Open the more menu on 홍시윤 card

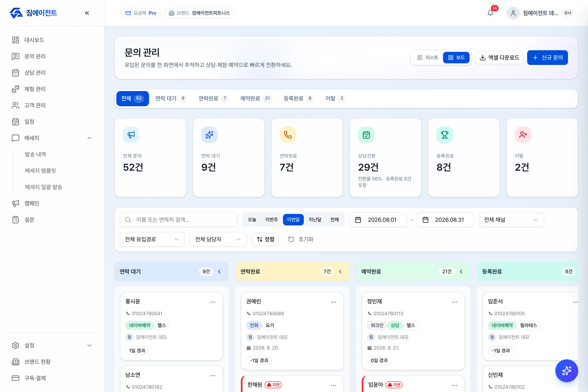pyautogui.click(x=213, y=302)
